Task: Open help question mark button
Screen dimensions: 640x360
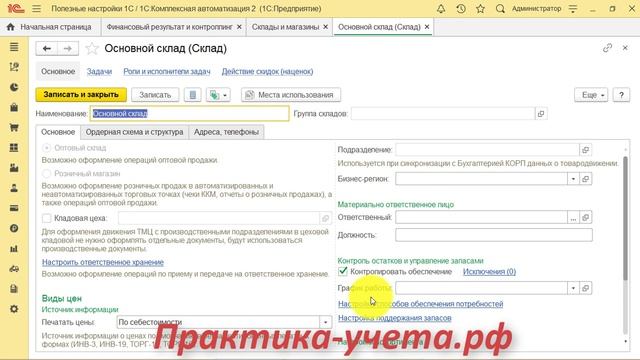Action: [x=621, y=95]
